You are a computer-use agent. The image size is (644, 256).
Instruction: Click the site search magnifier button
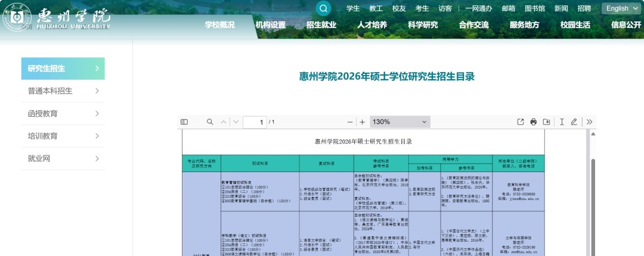click(x=323, y=8)
